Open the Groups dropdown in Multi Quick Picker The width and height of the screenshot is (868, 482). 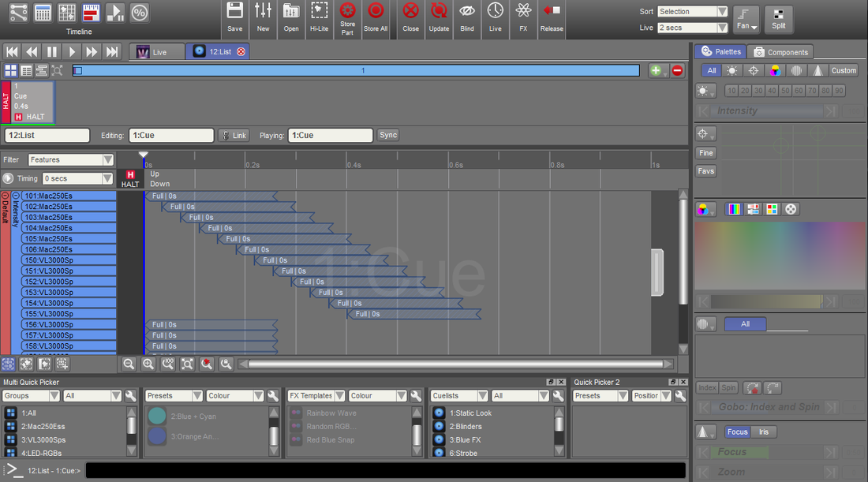tap(31, 396)
